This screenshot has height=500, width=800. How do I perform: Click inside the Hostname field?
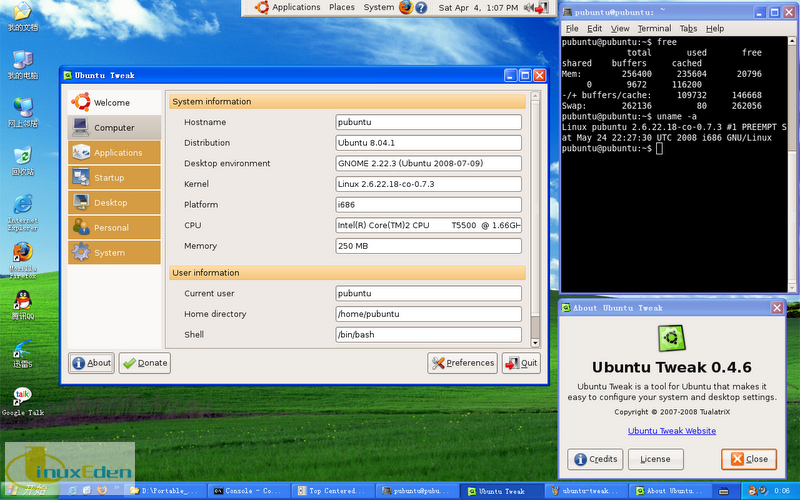(429, 122)
